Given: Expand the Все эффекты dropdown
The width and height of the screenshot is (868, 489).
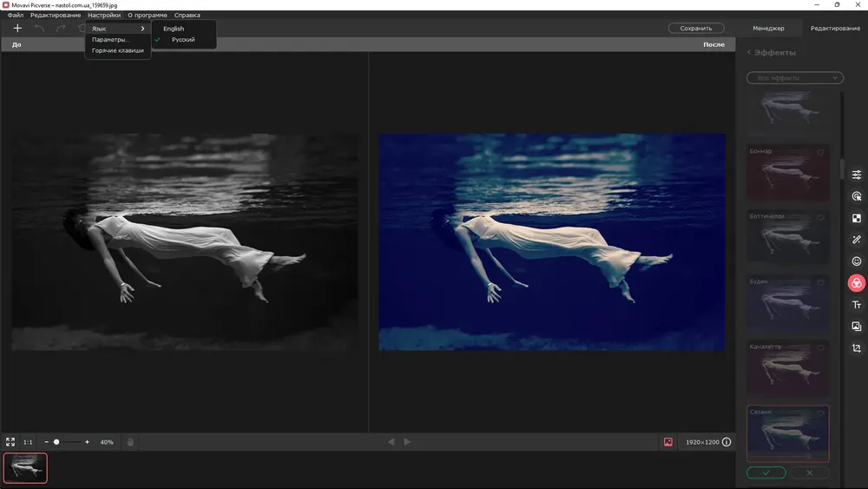Looking at the screenshot, I should (795, 78).
